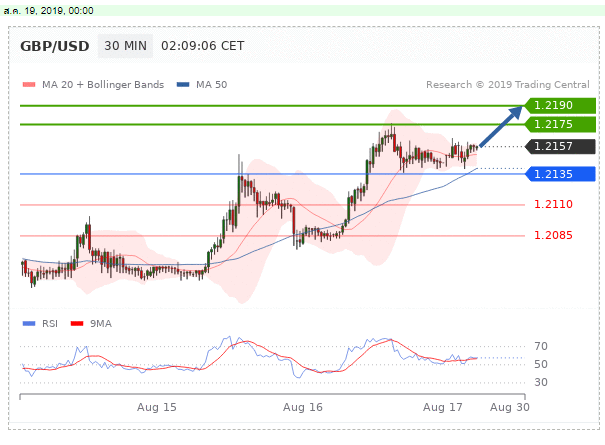Click the Aug 15 date axis label
Image resolution: width=605 pixels, height=445 pixels.
[157, 407]
